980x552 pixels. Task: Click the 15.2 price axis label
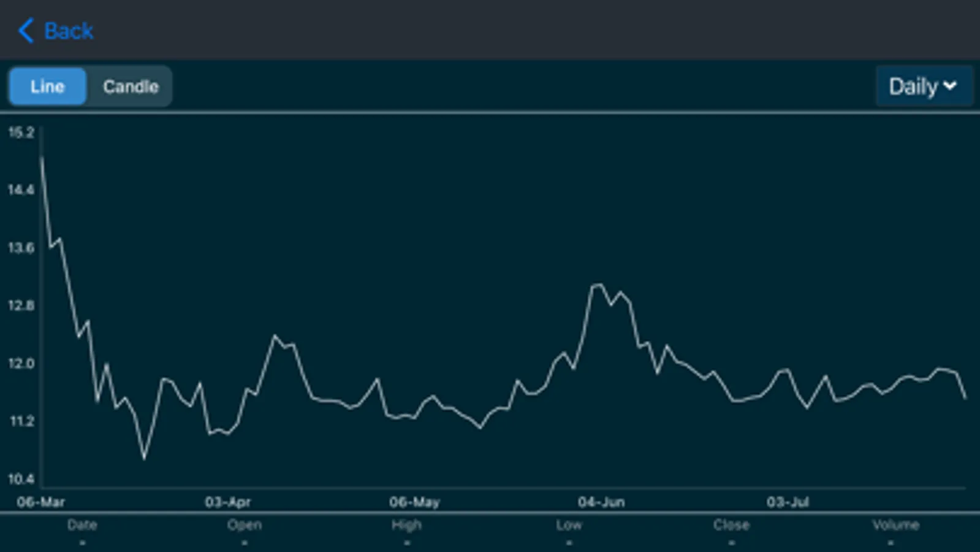pyautogui.click(x=21, y=132)
